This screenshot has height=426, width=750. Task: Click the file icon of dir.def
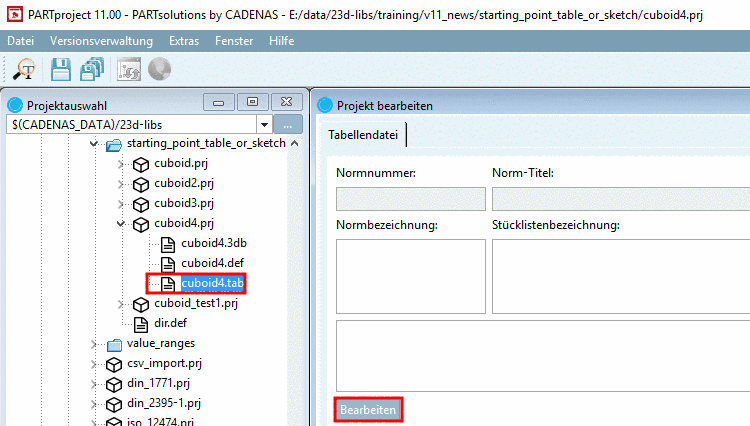pyautogui.click(x=141, y=325)
